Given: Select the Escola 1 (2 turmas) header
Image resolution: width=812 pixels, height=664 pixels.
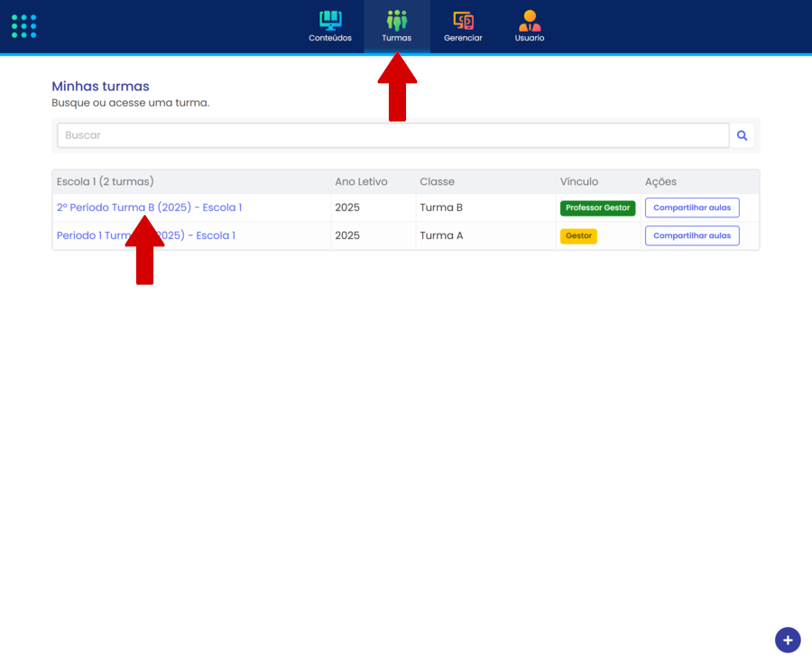Looking at the screenshot, I should [x=105, y=181].
